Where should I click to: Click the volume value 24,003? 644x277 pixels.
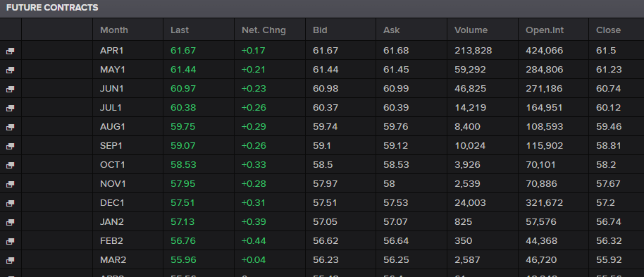tap(470, 202)
